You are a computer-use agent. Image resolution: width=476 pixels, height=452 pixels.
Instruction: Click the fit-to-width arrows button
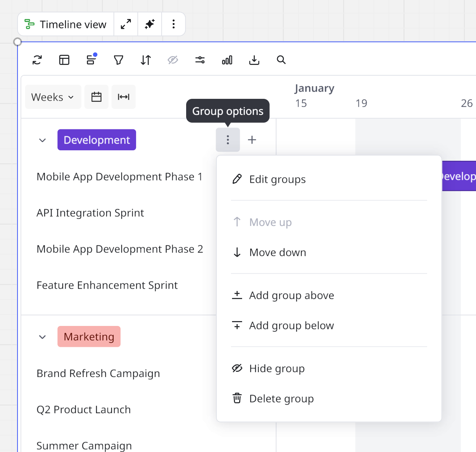pos(123,97)
